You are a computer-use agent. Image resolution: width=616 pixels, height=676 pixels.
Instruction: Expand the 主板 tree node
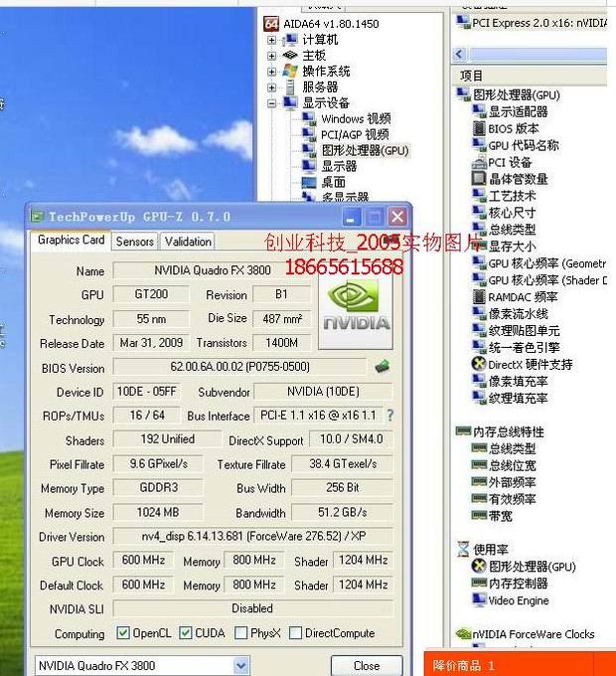271,56
